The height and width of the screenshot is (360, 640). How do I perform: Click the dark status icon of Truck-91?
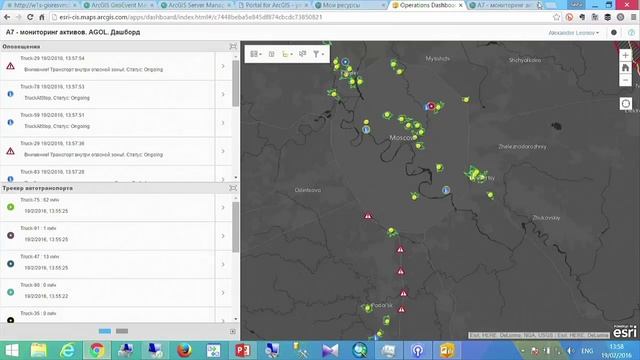[11, 236]
